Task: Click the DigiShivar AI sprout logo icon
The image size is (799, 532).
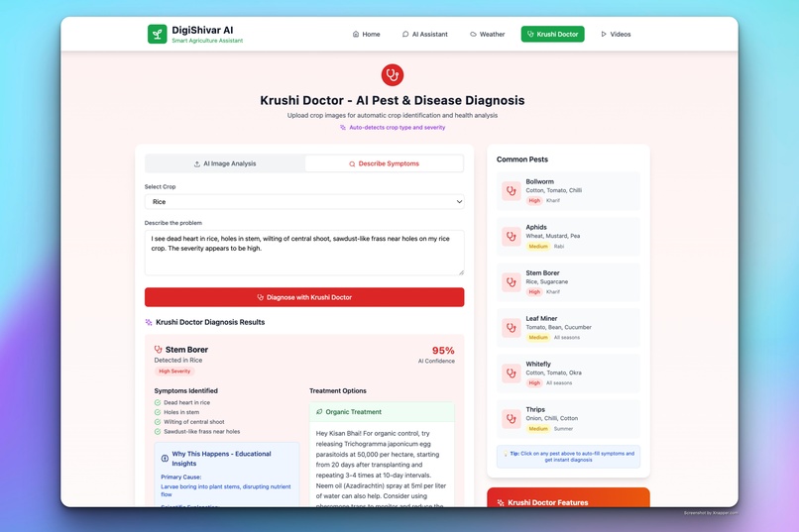Action: (157, 34)
